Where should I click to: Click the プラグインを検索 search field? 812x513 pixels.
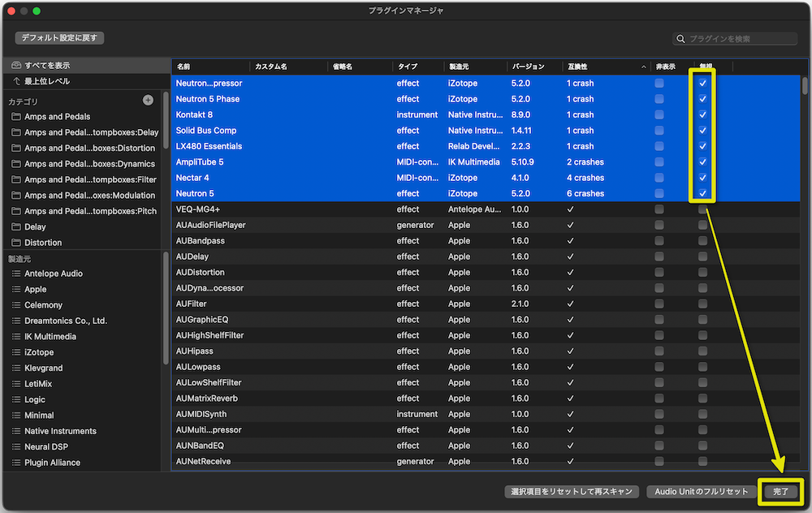[741, 39]
